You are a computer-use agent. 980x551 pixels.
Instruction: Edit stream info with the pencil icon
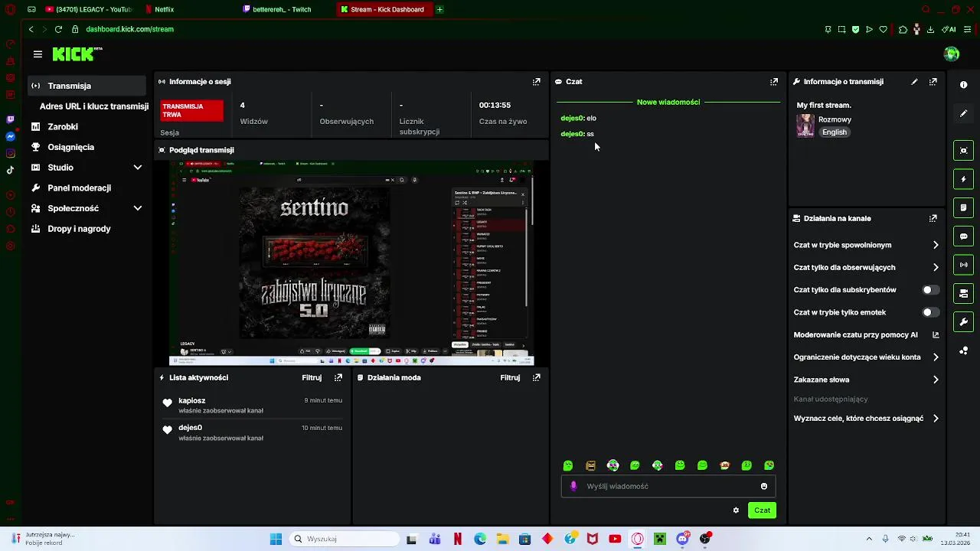click(x=914, y=81)
